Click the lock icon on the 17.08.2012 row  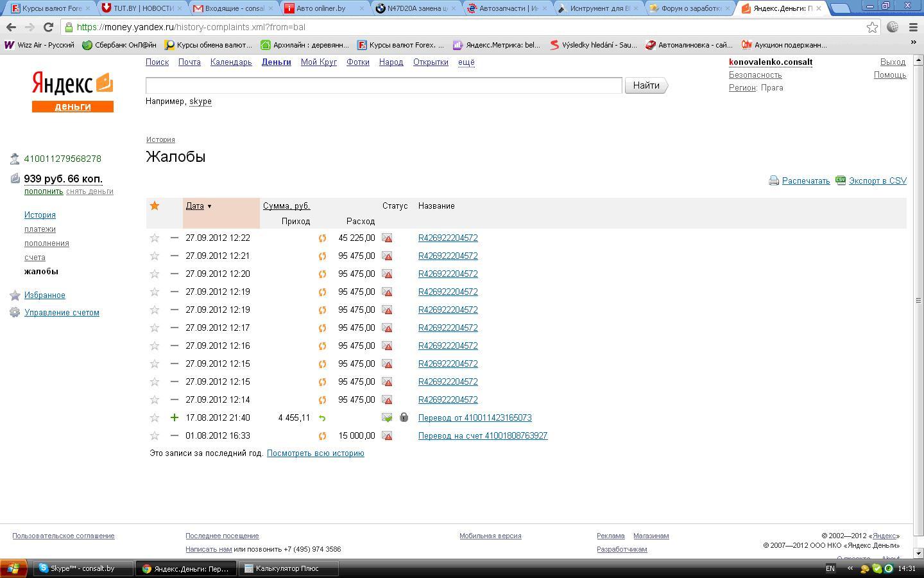(x=404, y=417)
